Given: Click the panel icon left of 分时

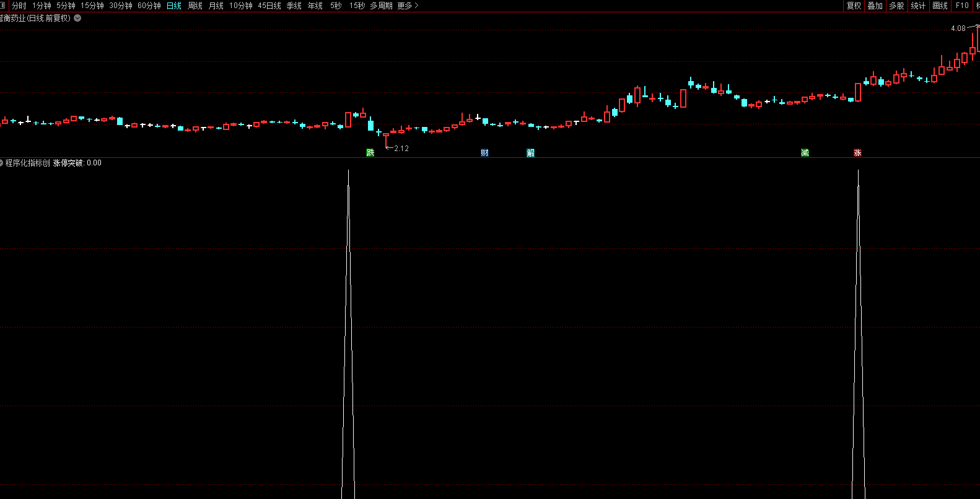Looking at the screenshot, I should [x=2, y=6].
